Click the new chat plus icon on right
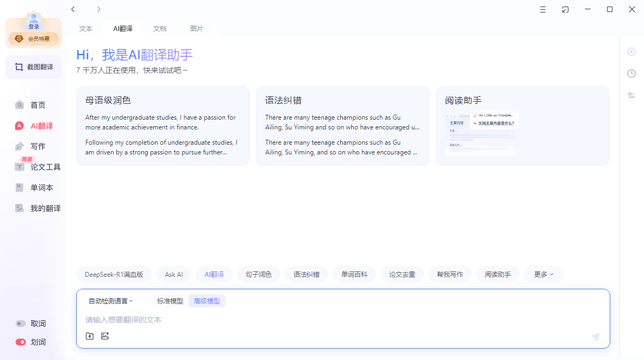The height and width of the screenshot is (360, 644). (x=631, y=52)
